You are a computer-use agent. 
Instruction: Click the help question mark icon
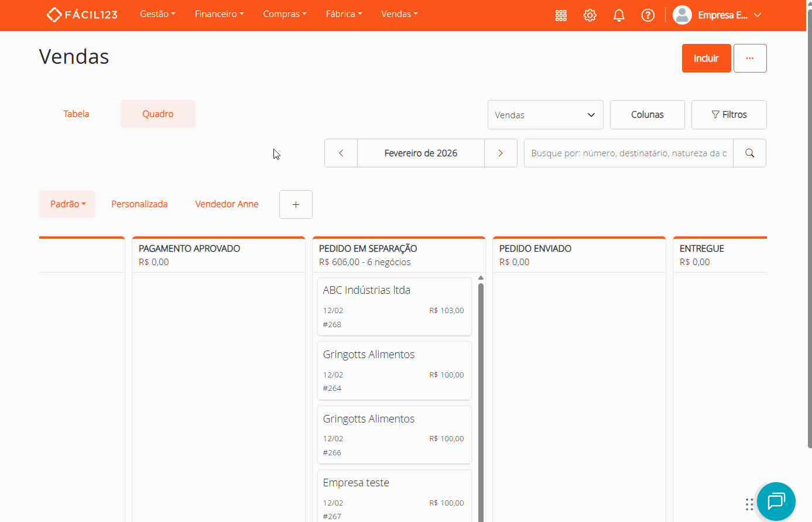pyautogui.click(x=647, y=15)
